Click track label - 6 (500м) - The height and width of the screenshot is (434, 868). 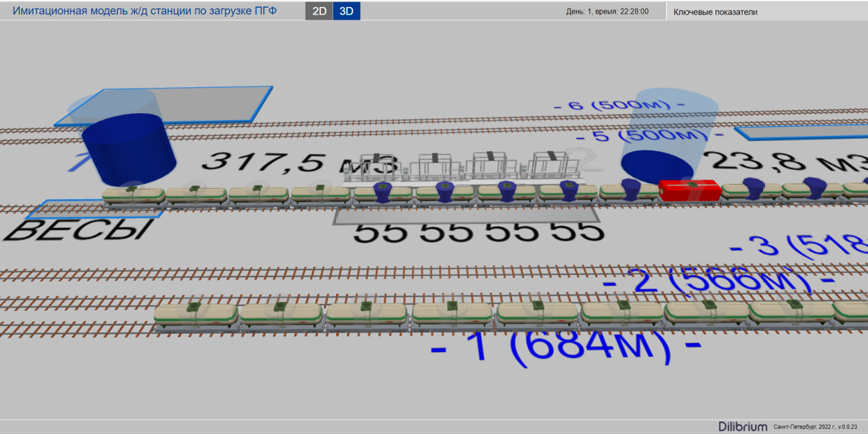coord(619,107)
